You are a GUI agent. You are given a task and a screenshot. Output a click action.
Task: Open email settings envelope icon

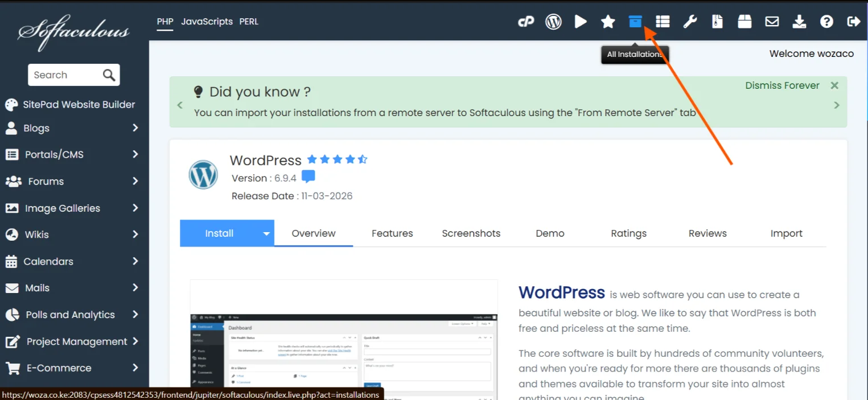coord(772,22)
